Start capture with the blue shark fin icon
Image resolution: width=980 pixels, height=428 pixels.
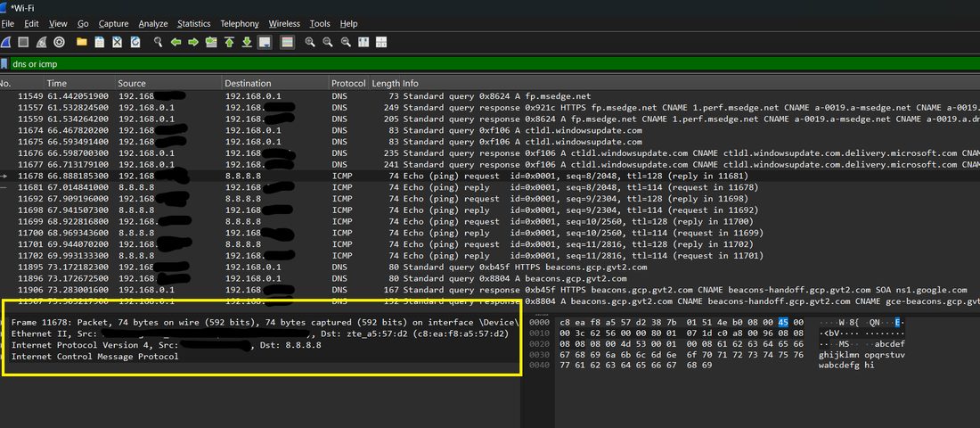(x=5, y=43)
